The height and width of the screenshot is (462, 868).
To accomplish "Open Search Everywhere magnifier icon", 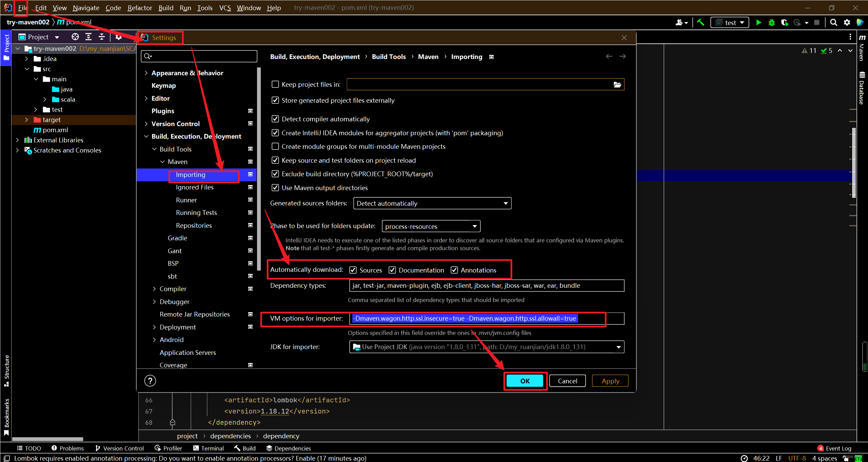I will click(x=833, y=23).
